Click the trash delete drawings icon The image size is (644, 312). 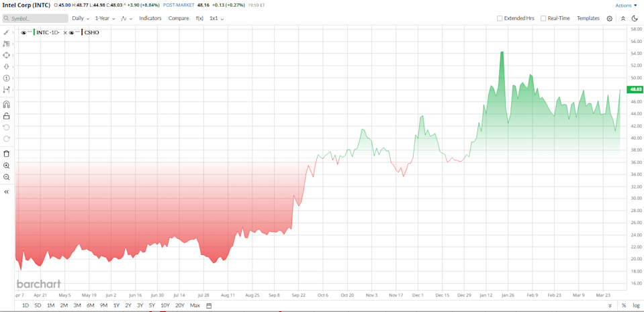point(7,154)
